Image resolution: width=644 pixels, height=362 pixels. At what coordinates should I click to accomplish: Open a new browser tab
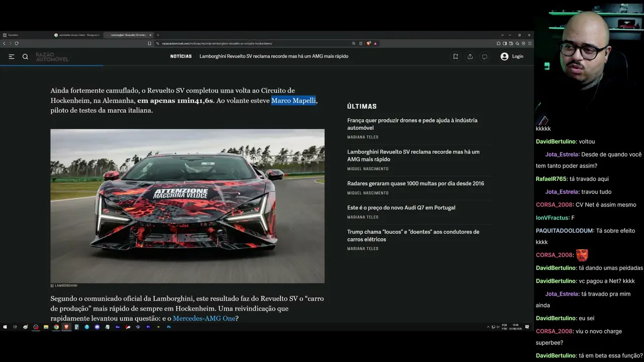click(x=158, y=35)
